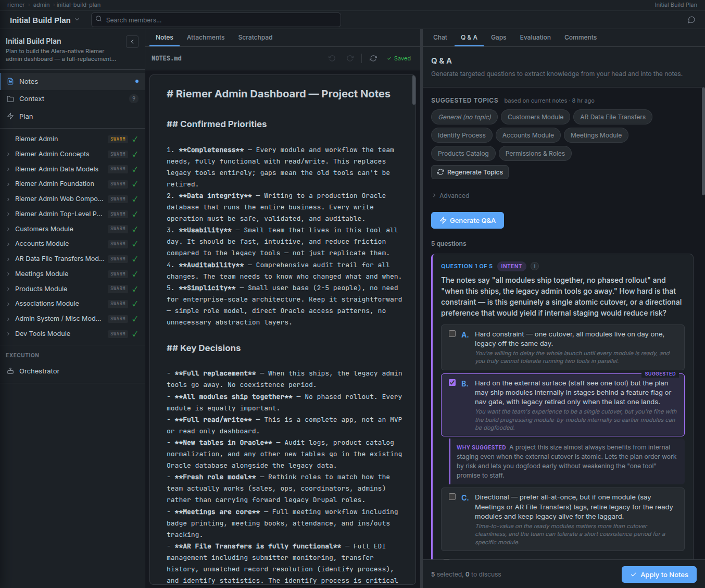Click the search magnifier icon
705x588 pixels.
(x=98, y=19)
